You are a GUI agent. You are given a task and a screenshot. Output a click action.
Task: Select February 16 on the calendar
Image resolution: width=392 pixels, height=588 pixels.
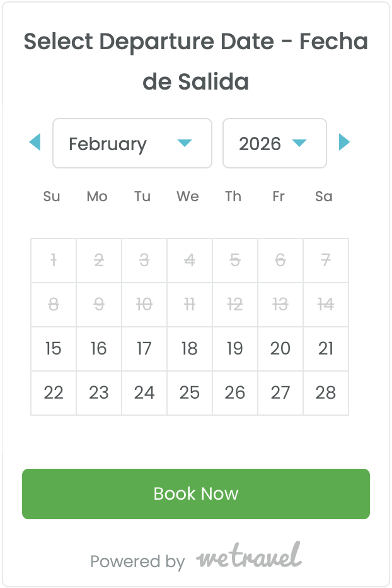[99, 349]
